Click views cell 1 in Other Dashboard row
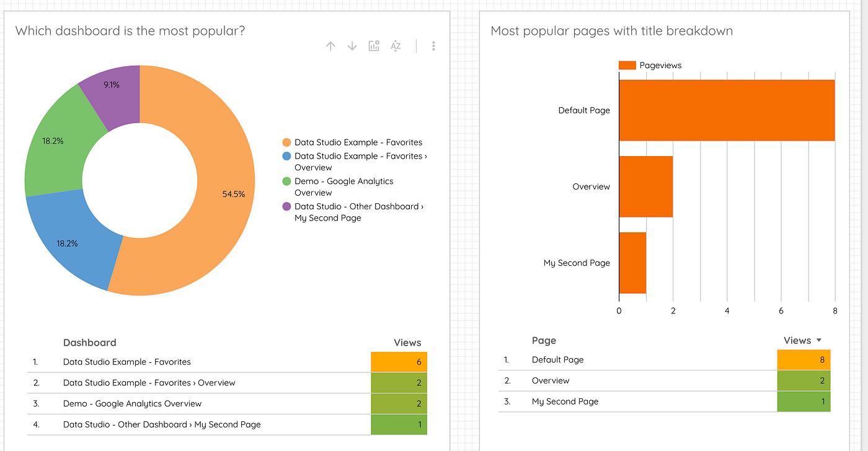Screen dimensions: 868x451 (x=399, y=424)
